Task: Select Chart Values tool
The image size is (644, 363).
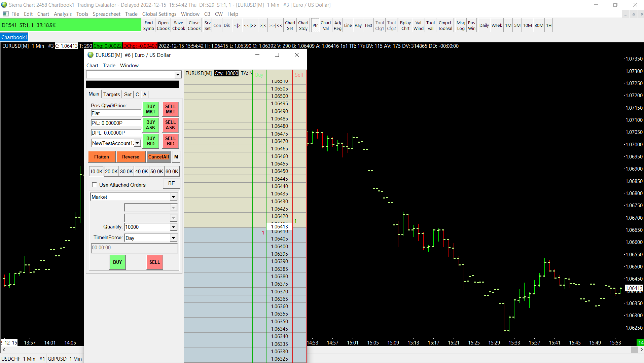Action: pyautogui.click(x=326, y=26)
